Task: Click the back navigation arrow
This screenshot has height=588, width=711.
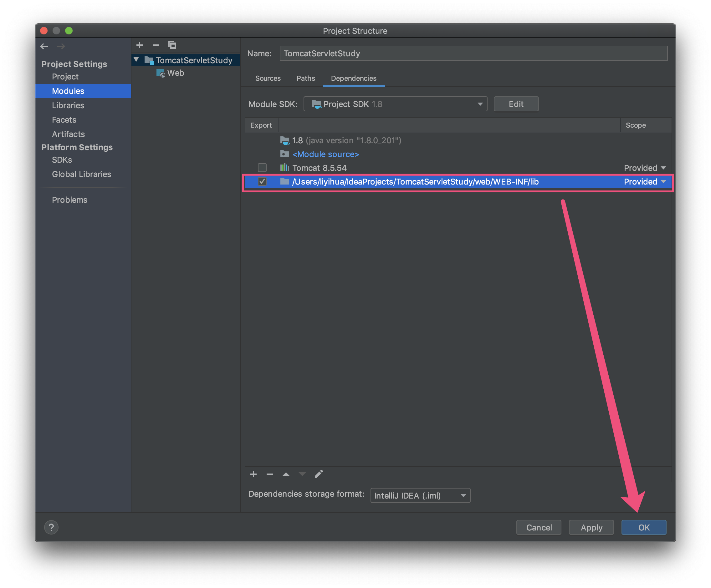Action: tap(44, 46)
